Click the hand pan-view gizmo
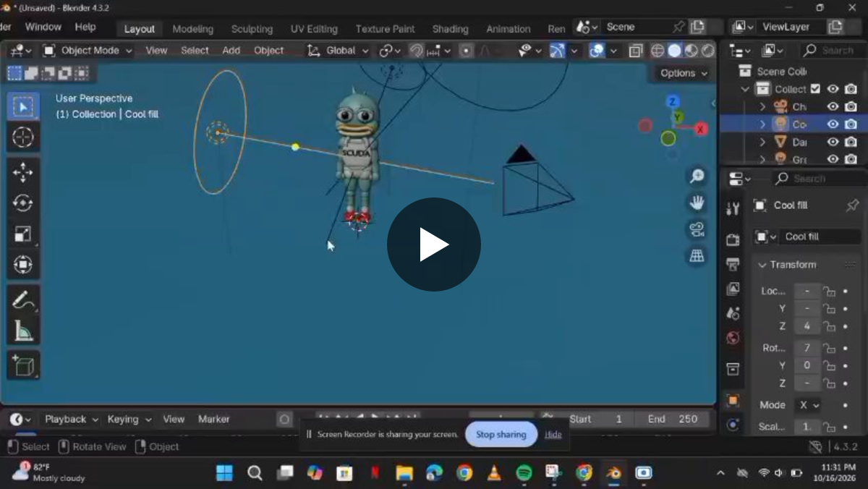Viewport: 868px width, 489px height. pos(697,203)
